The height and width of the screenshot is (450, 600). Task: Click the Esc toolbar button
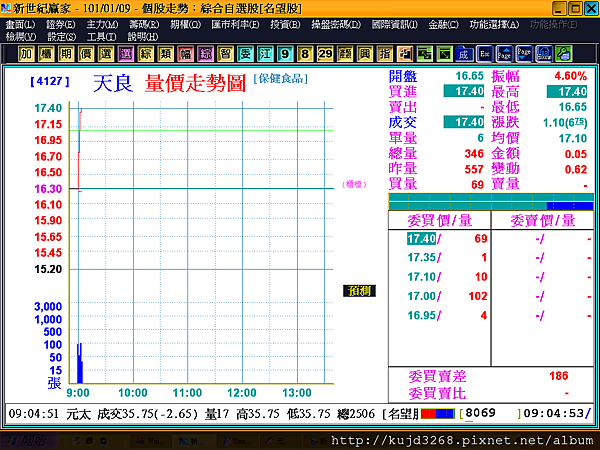(484, 54)
